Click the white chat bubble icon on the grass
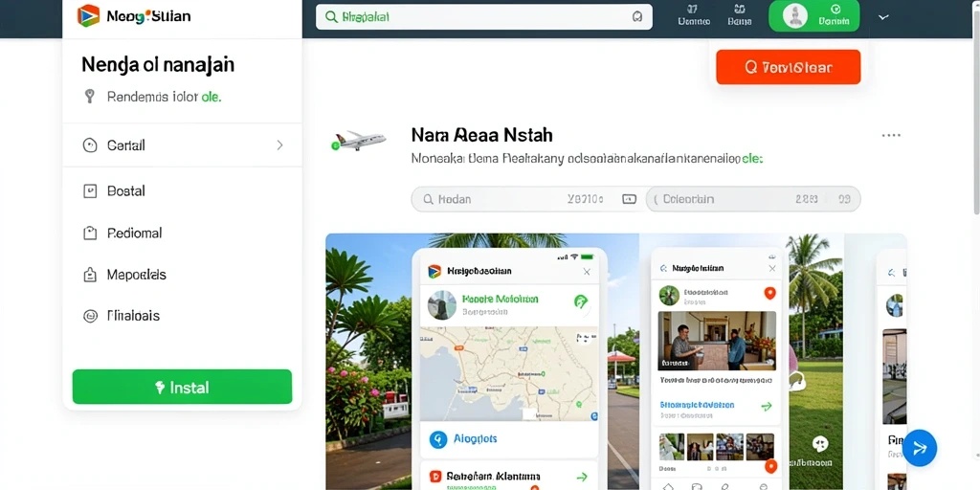 (x=820, y=444)
